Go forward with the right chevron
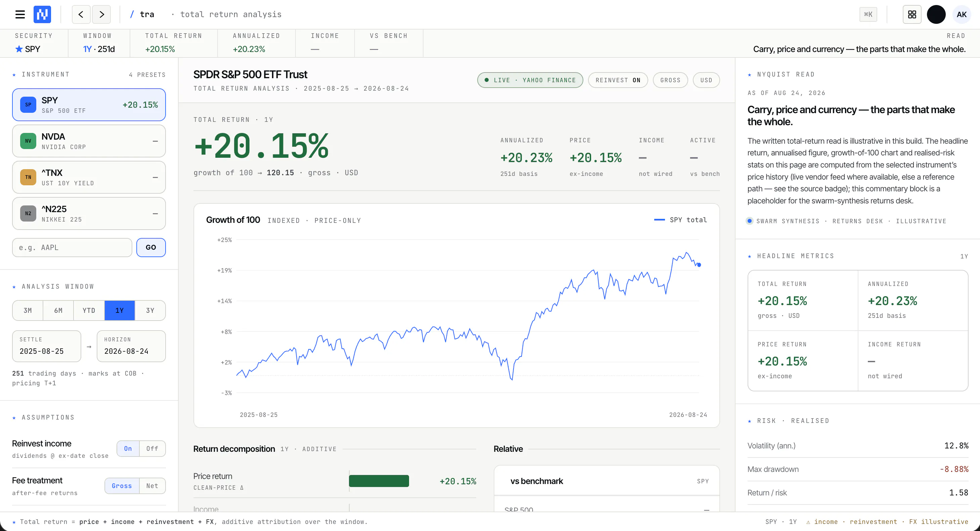 pyautogui.click(x=101, y=14)
